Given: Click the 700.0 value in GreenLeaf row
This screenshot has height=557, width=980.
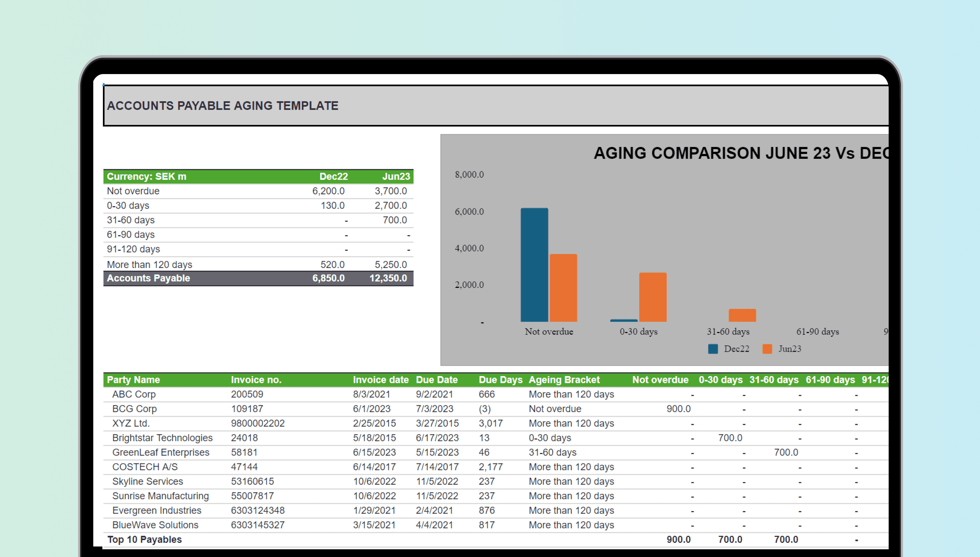Looking at the screenshot, I should click(x=786, y=452).
